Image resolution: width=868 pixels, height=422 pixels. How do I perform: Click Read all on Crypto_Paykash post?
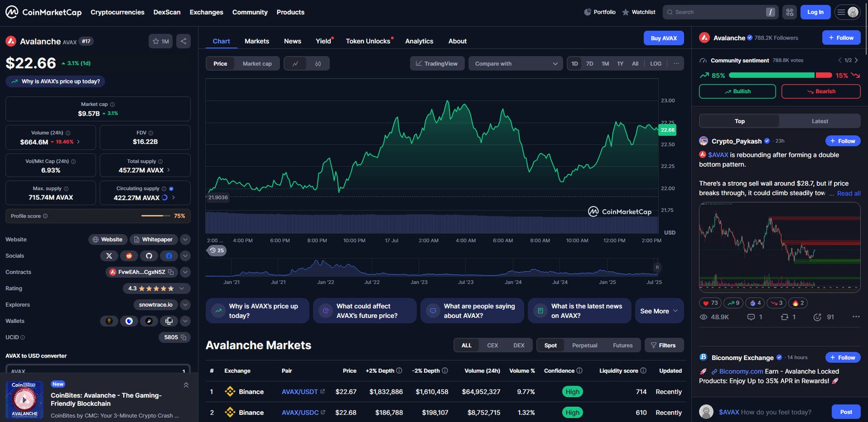click(x=848, y=193)
